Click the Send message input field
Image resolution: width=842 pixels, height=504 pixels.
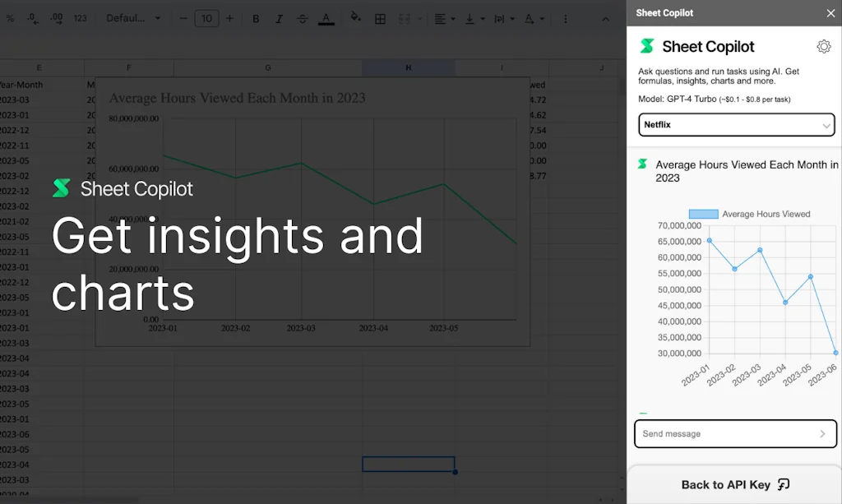coord(724,433)
